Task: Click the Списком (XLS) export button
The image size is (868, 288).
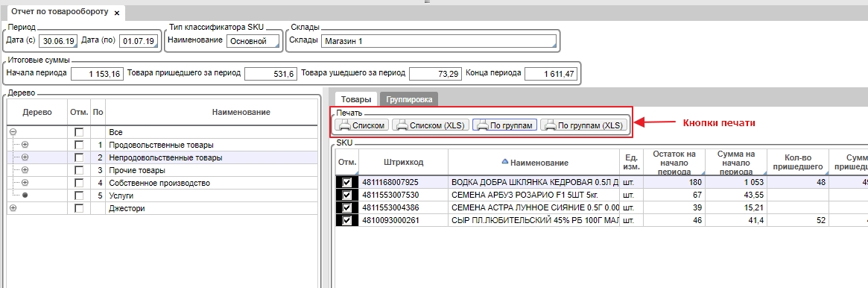Action: (x=431, y=125)
